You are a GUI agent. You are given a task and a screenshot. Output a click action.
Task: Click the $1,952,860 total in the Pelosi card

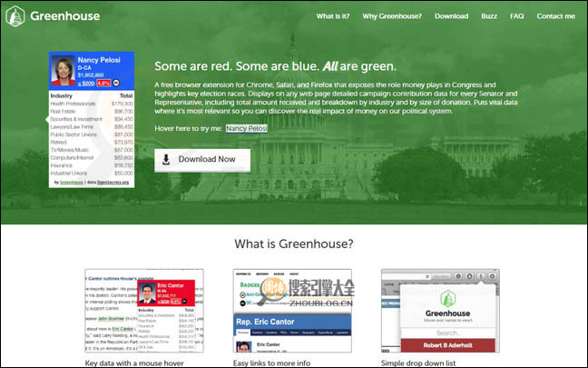click(91, 75)
